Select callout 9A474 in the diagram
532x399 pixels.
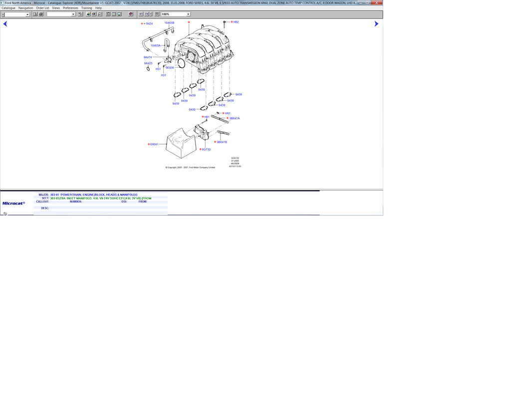(148, 57)
